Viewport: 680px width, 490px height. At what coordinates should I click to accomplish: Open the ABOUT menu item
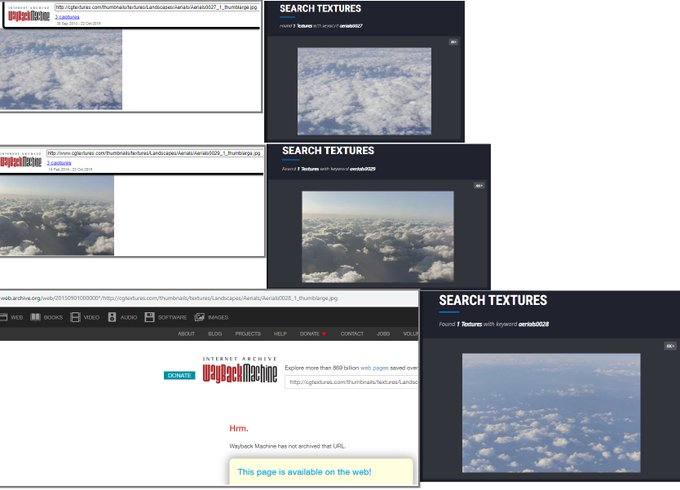(x=186, y=334)
